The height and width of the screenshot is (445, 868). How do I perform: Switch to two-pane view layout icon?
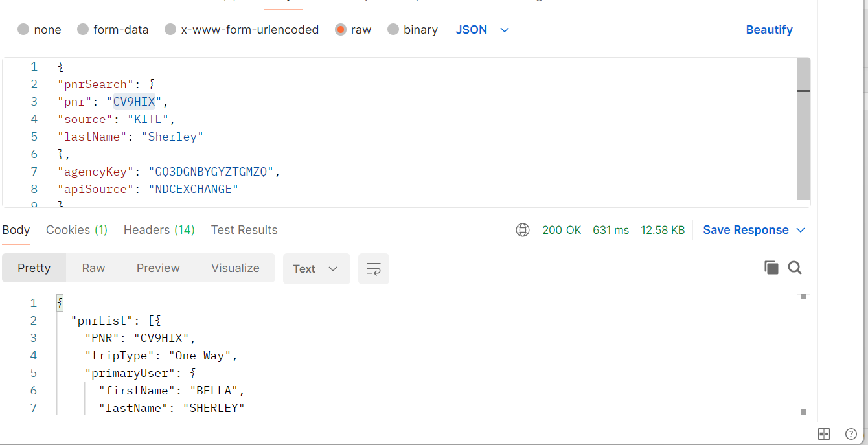pyautogui.click(x=824, y=434)
